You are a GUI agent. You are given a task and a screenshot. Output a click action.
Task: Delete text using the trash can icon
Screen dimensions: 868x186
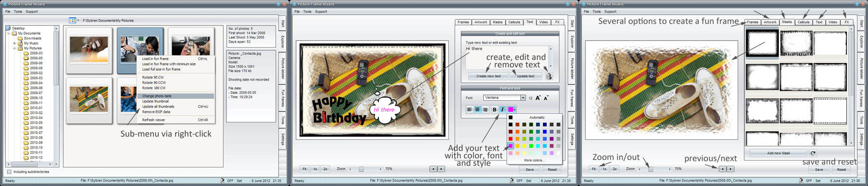549,76
